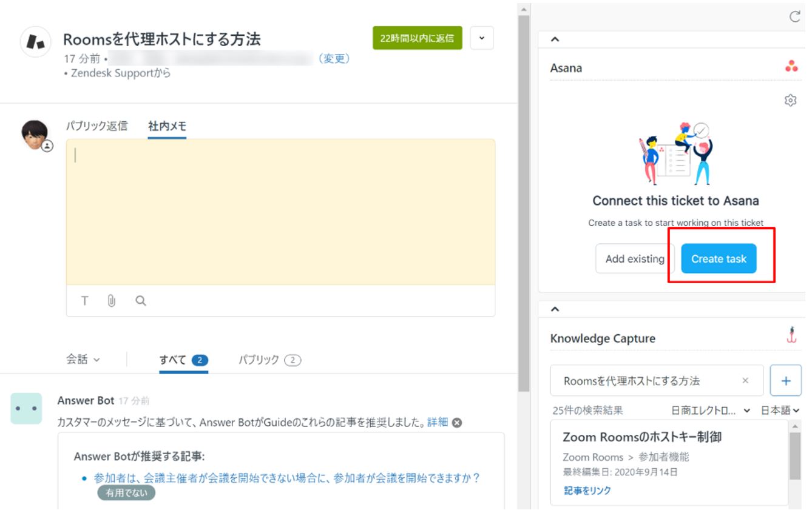Click the Zoom Rooms > 参加者機能 breadcrumb

(626, 457)
